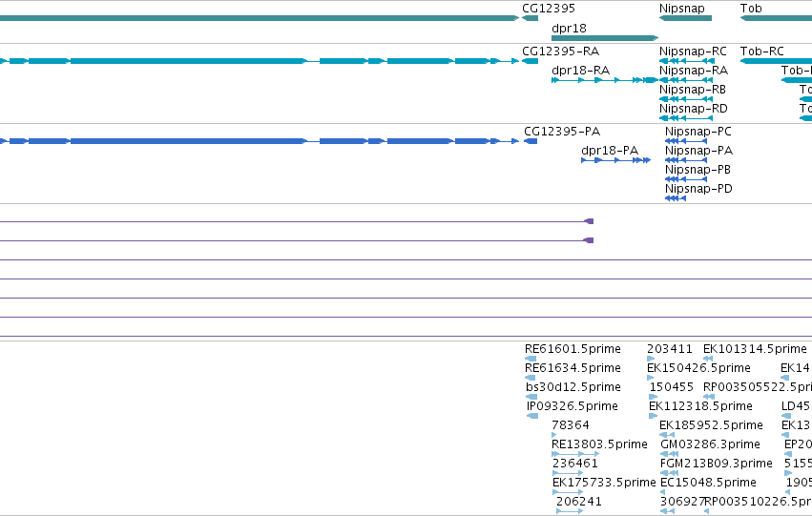This screenshot has width=812, height=516.
Task: Click the 306927 feature label
Action: (x=682, y=502)
